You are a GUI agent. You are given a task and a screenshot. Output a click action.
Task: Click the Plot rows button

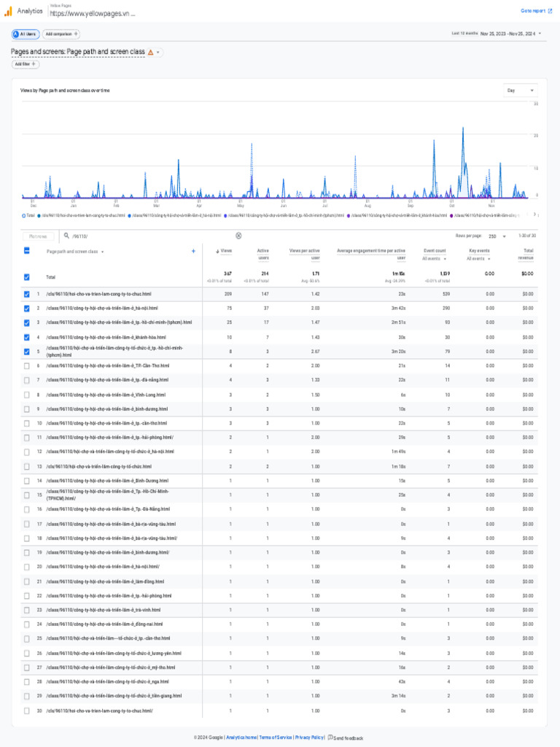pyautogui.click(x=38, y=236)
